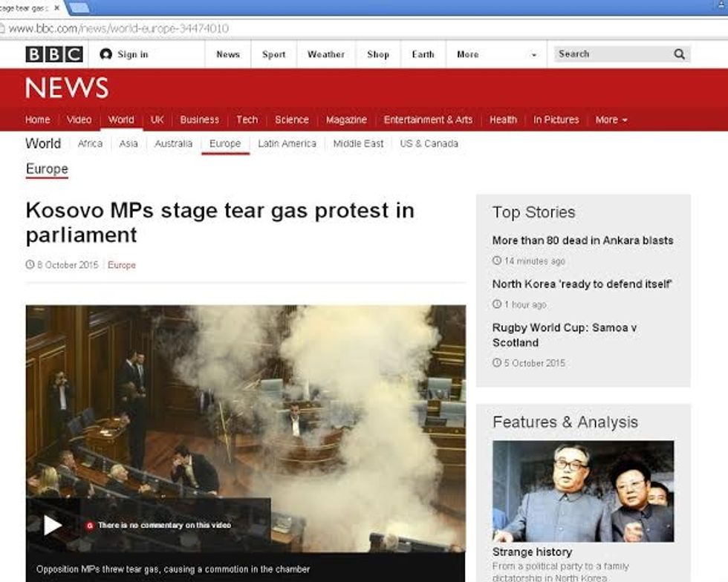Select the Business tab in the news bar
This screenshot has width=728, height=582.
click(x=199, y=120)
